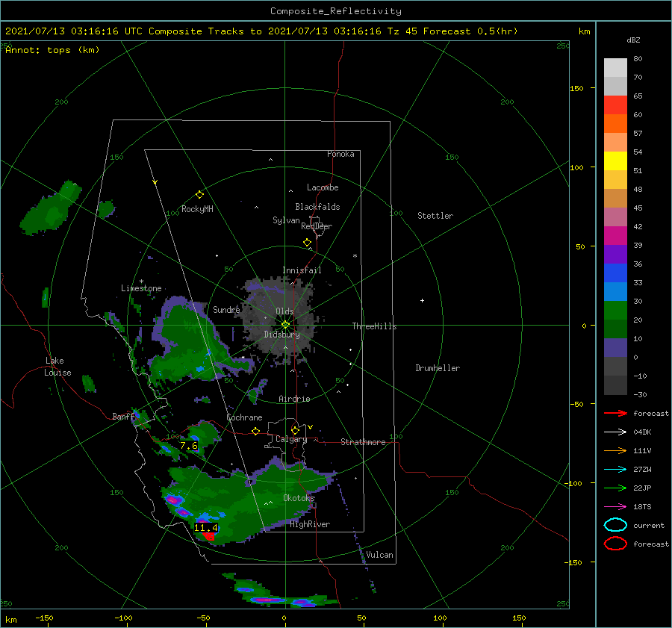Click the Sylvan label on map

click(x=286, y=220)
